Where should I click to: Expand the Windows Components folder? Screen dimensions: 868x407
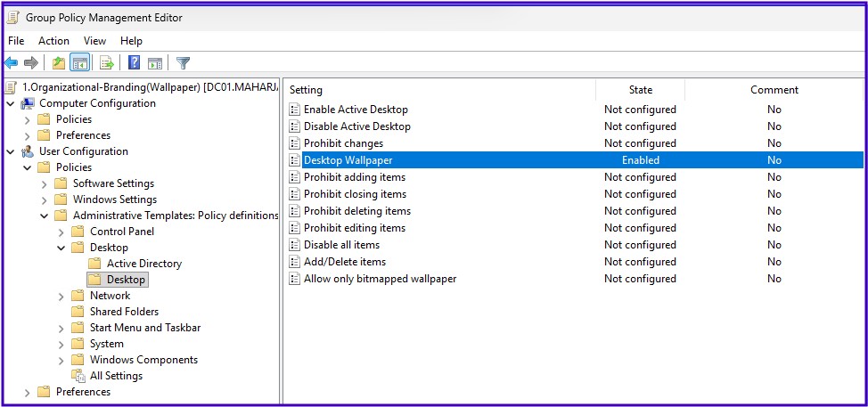61,360
